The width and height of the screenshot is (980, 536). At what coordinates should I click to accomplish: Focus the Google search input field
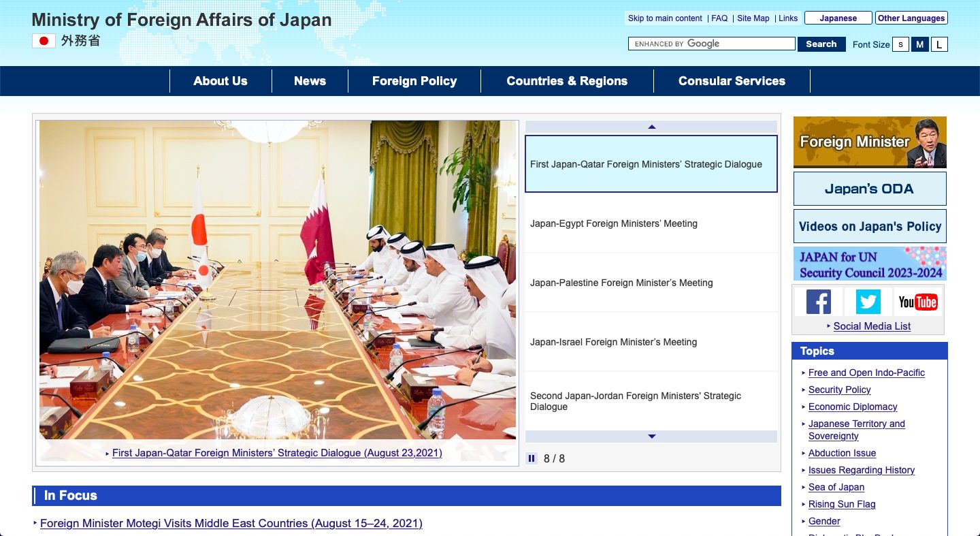[x=712, y=44]
